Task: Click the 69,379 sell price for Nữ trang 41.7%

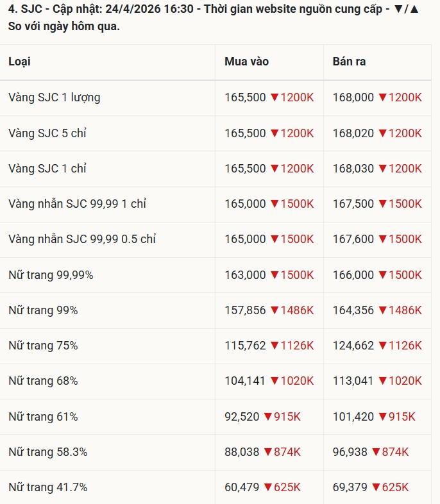Action: (350, 487)
